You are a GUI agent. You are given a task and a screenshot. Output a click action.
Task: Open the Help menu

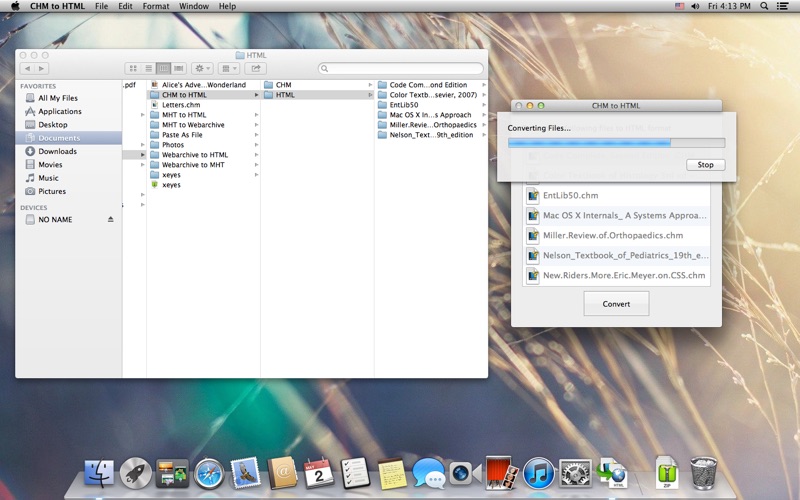pyautogui.click(x=227, y=6)
